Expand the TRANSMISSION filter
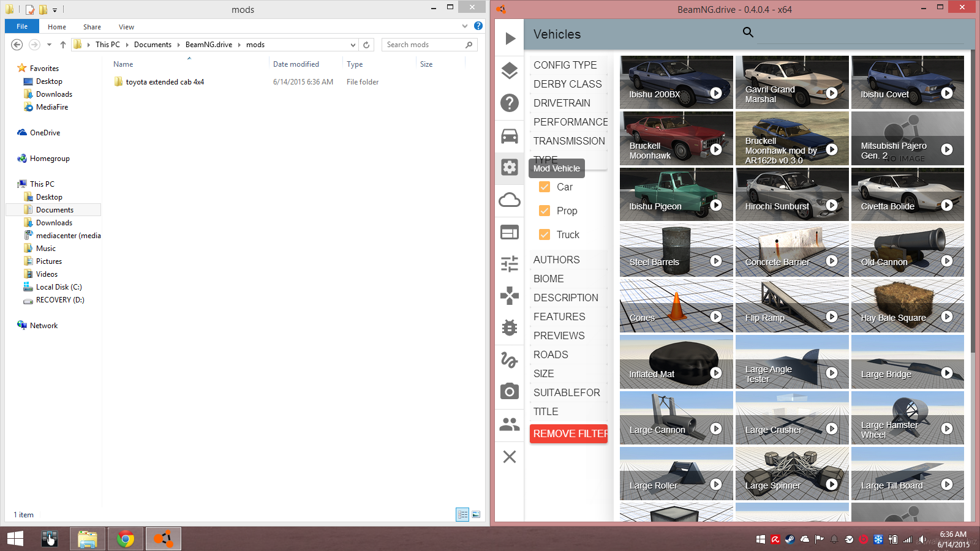Screen dimensions: 980x551 pos(568,141)
